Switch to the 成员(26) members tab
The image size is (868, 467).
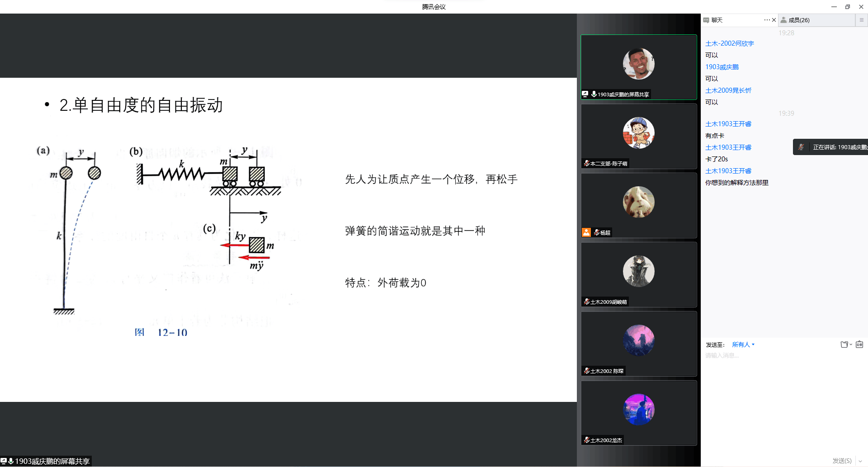(x=798, y=20)
